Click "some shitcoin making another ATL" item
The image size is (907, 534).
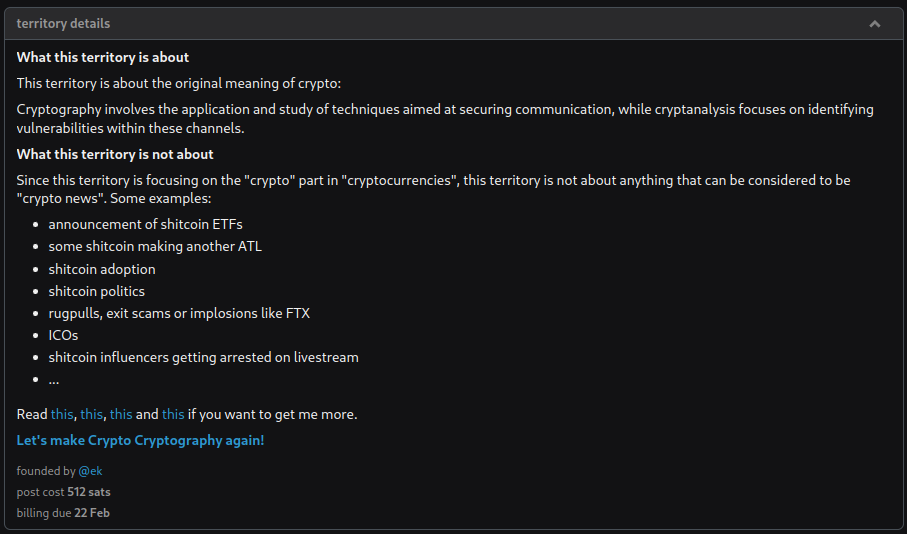[x=155, y=246]
